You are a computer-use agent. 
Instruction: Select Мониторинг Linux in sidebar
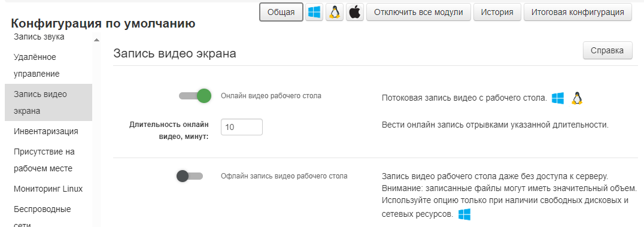[x=48, y=189]
